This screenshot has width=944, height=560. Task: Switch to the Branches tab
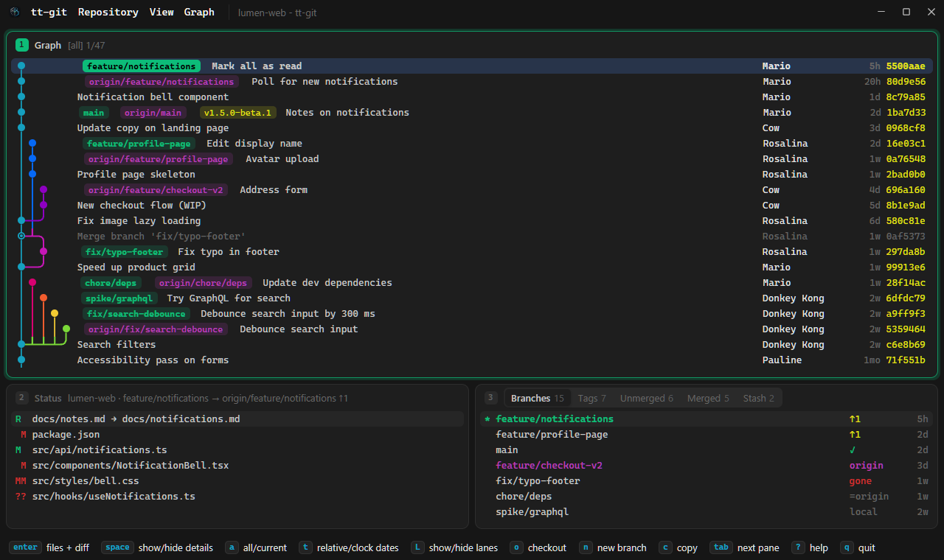[537, 398]
